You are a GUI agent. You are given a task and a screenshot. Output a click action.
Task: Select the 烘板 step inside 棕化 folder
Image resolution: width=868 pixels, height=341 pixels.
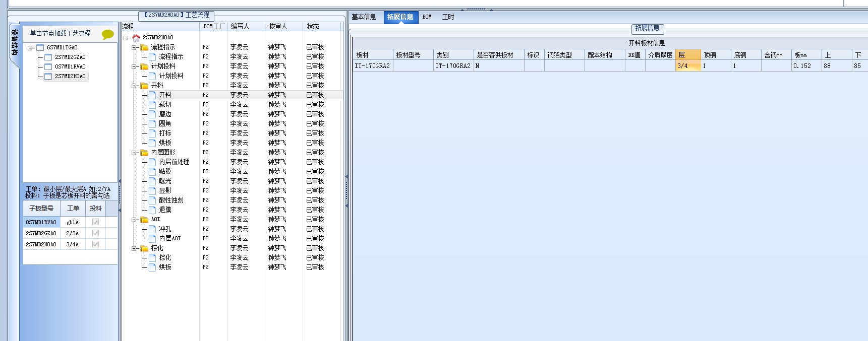[x=165, y=267]
